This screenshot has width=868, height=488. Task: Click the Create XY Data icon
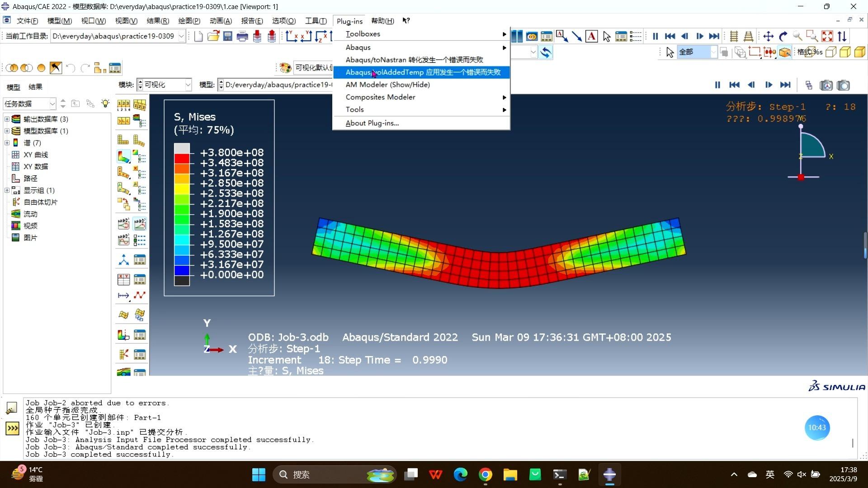pos(123,279)
